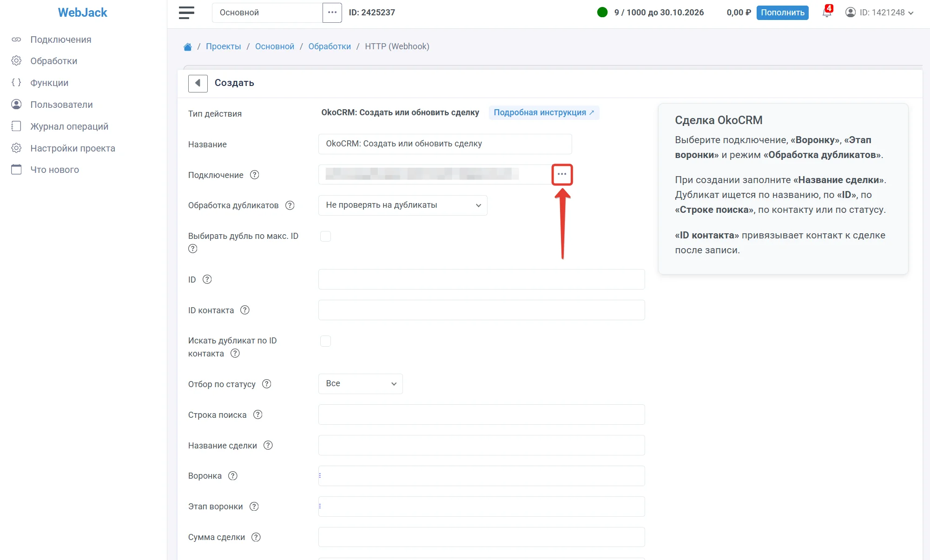Show help for Строка поиска

pyautogui.click(x=258, y=415)
